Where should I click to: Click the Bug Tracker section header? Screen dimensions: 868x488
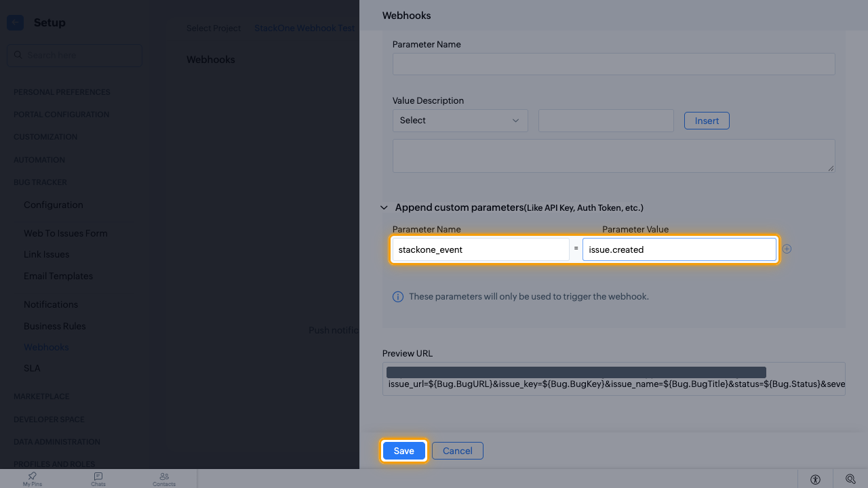(x=40, y=182)
